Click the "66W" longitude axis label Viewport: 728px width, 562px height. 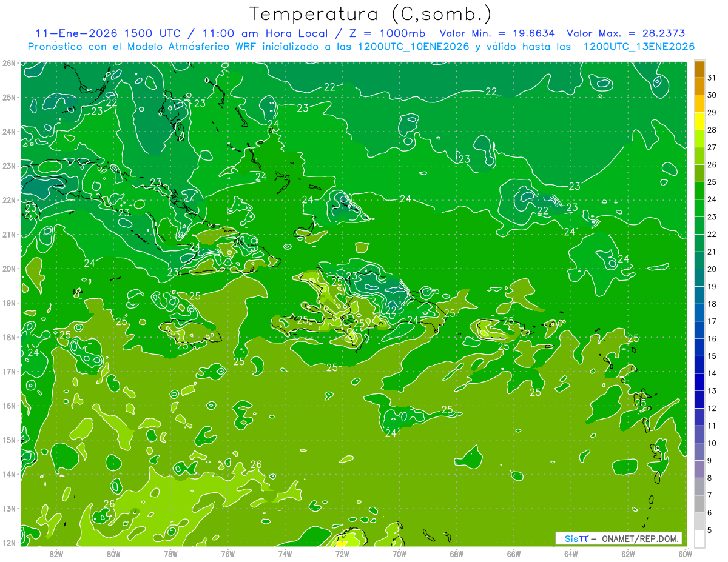click(x=514, y=554)
